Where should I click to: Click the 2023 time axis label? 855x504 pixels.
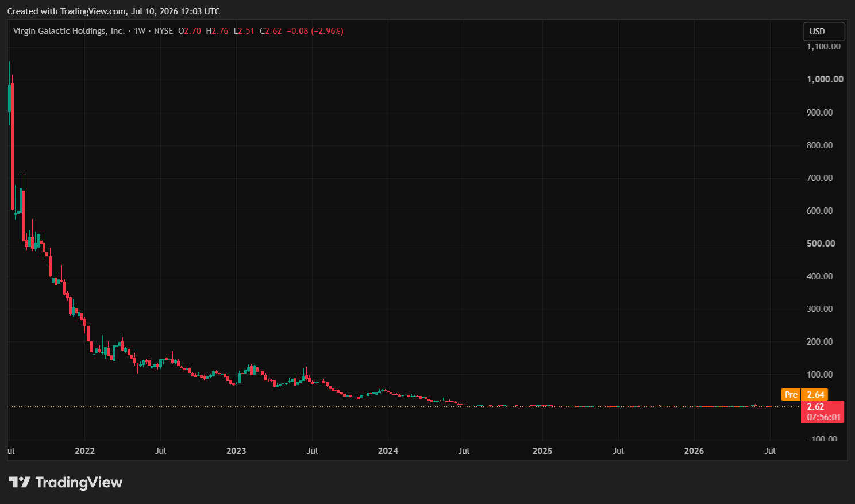236,451
